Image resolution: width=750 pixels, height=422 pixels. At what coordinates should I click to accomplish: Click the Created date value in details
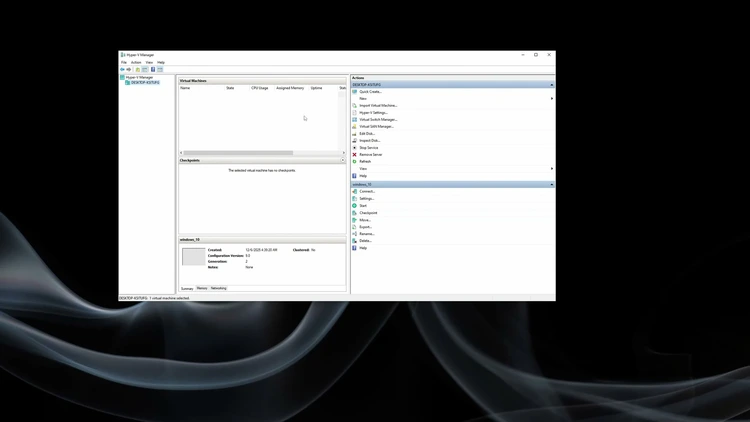click(261, 250)
